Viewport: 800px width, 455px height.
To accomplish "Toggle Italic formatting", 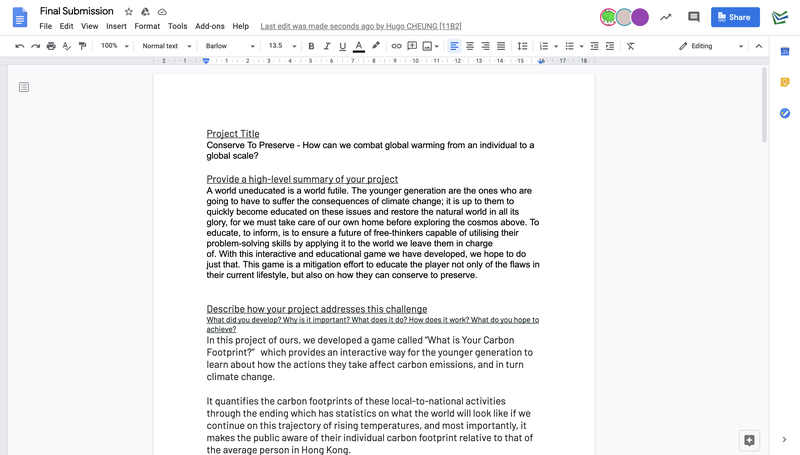I will point(327,46).
